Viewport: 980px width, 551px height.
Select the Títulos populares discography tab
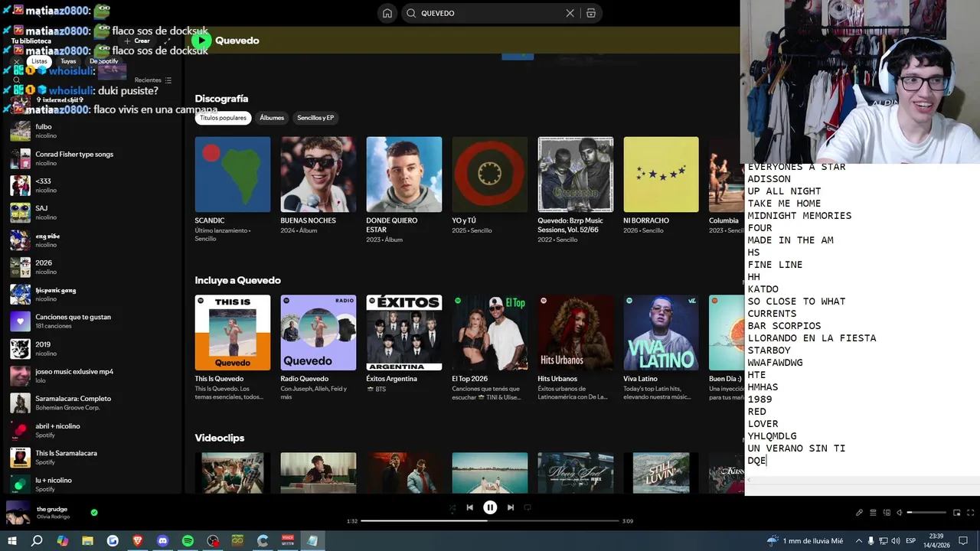point(223,118)
